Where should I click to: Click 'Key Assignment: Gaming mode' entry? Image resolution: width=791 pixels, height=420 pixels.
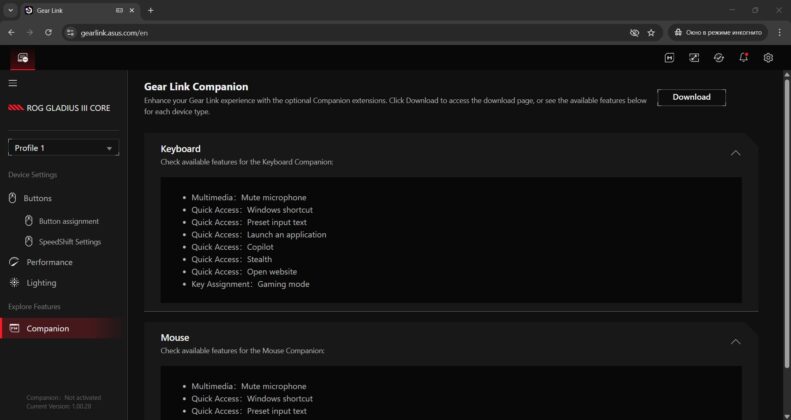pos(250,284)
